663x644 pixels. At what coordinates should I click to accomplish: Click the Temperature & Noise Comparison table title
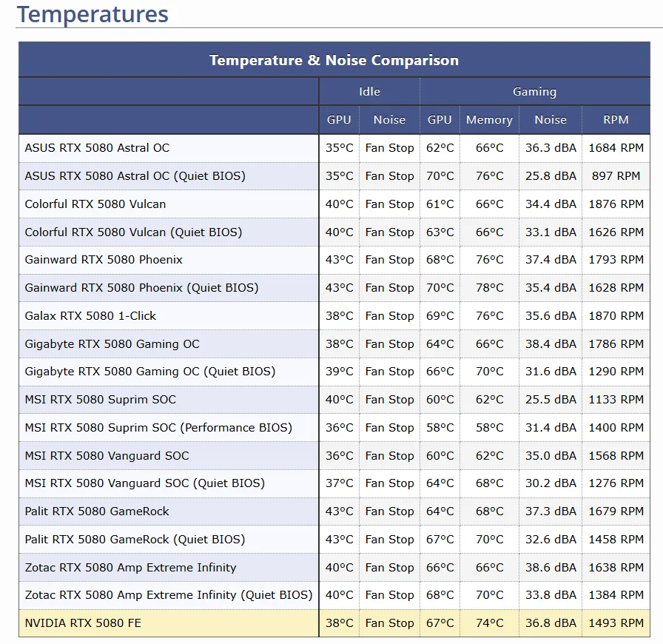(334, 61)
